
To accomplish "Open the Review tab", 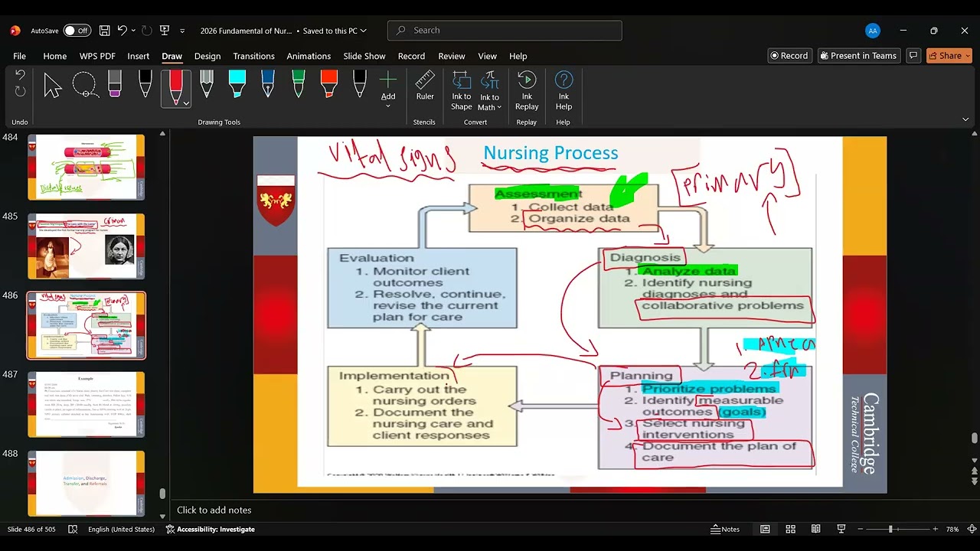I will (x=452, y=56).
